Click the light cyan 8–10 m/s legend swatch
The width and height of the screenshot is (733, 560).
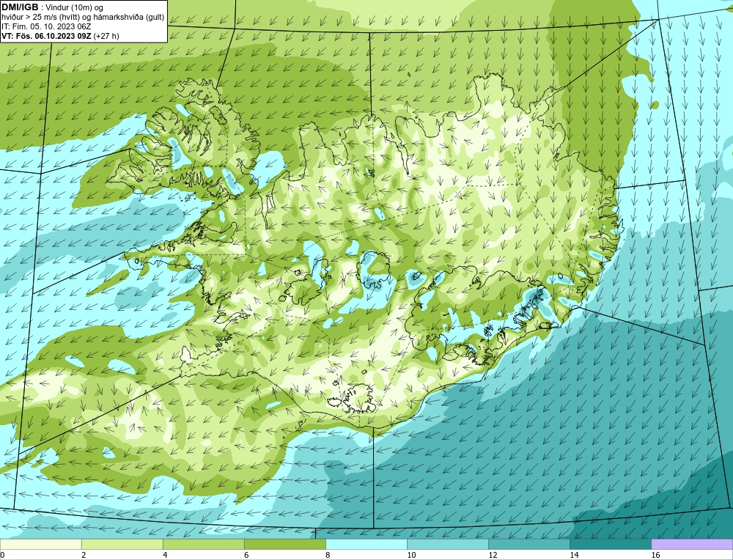click(366, 544)
